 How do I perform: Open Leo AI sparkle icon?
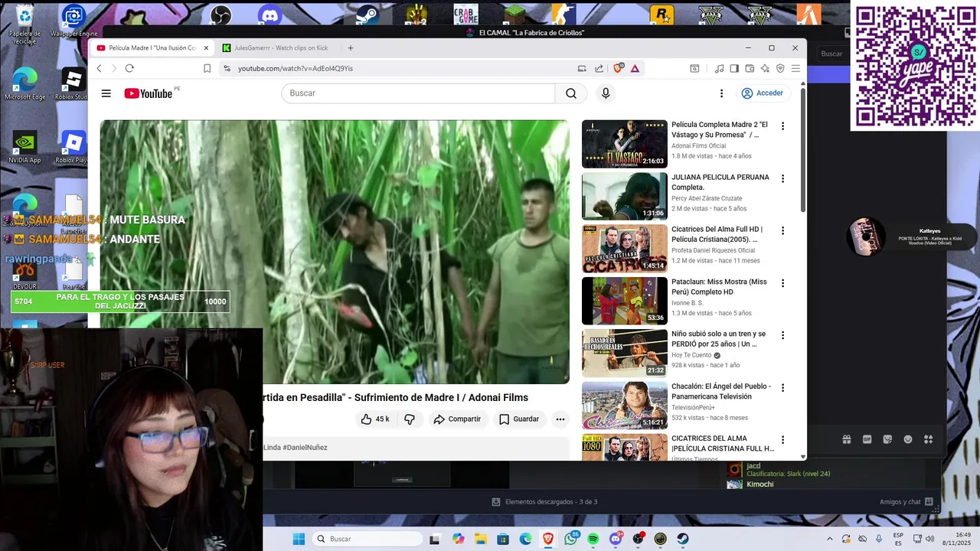pyautogui.click(x=765, y=68)
